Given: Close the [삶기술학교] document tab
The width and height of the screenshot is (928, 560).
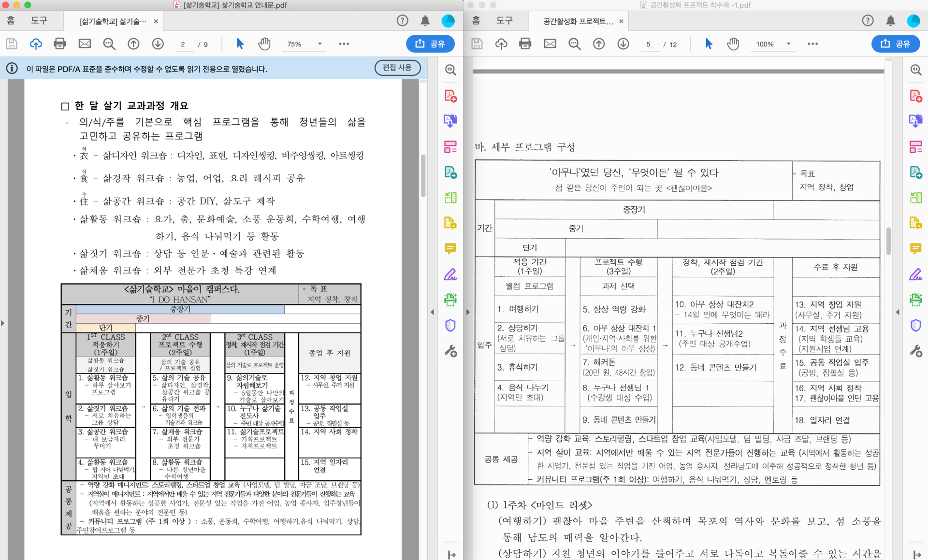Looking at the screenshot, I should (x=156, y=21).
